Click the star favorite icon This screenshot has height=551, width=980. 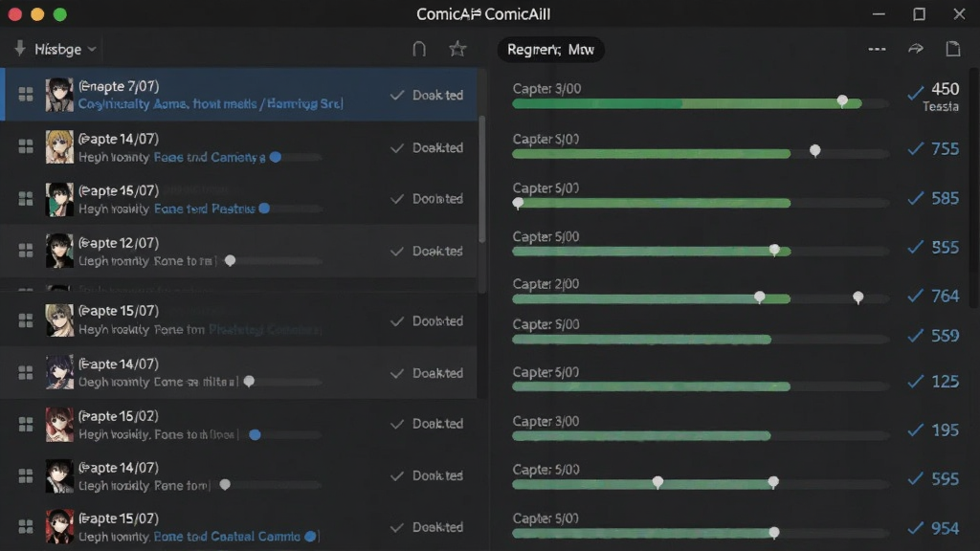tap(457, 49)
